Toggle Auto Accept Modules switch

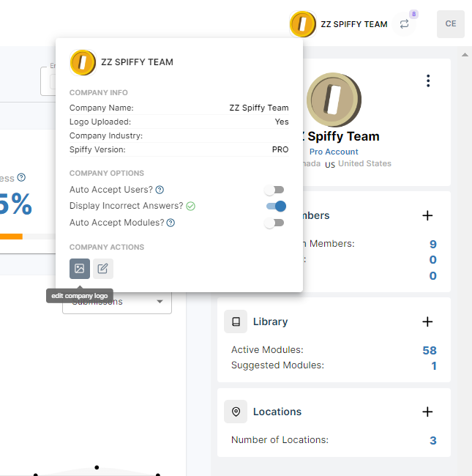(x=274, y=223)
